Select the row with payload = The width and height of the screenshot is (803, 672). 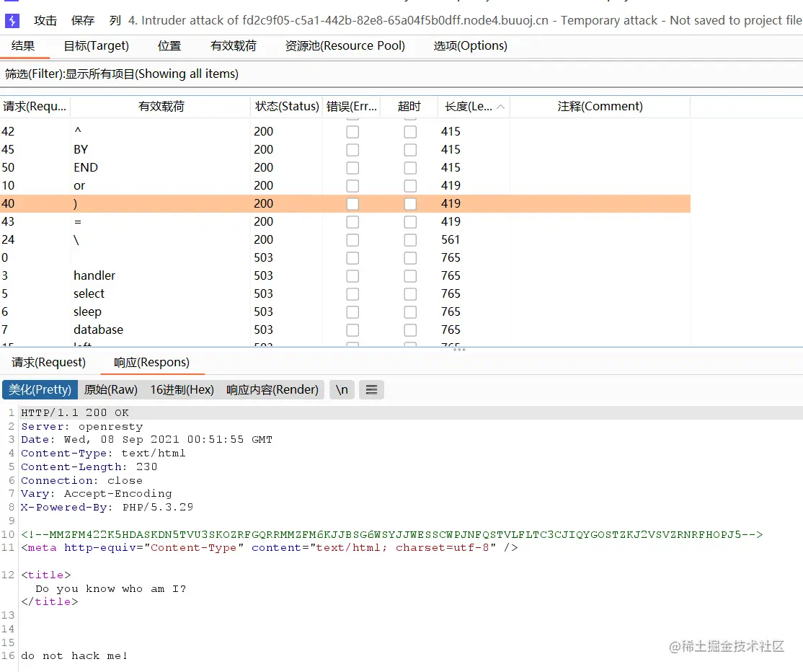345,222
